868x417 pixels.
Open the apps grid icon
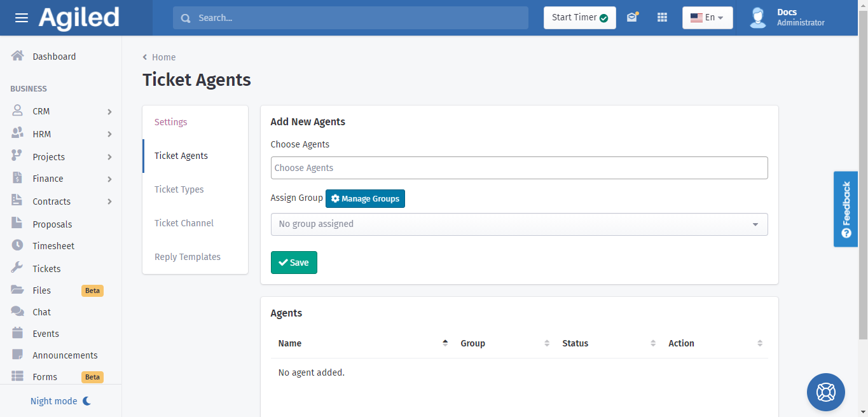[662, 18]
